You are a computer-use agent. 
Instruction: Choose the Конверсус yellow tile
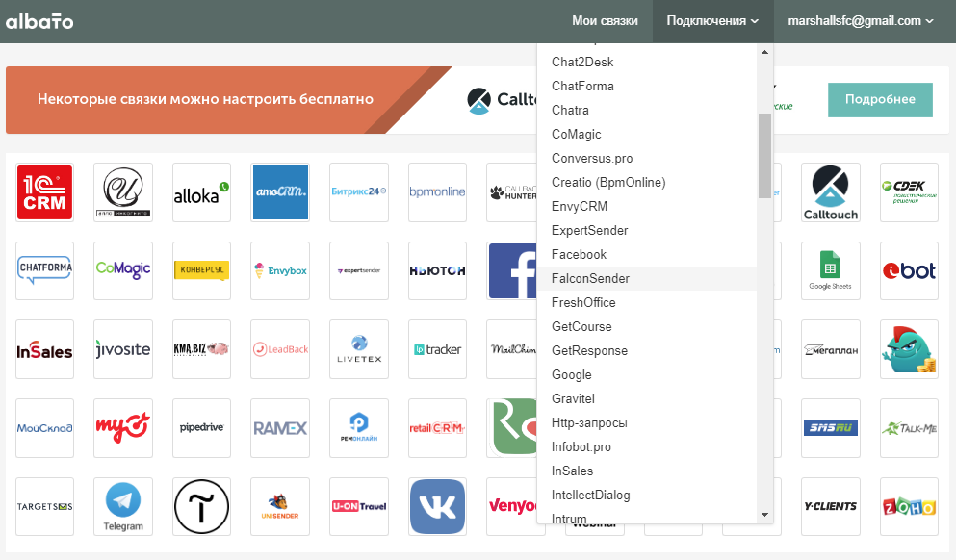point(202,271)
